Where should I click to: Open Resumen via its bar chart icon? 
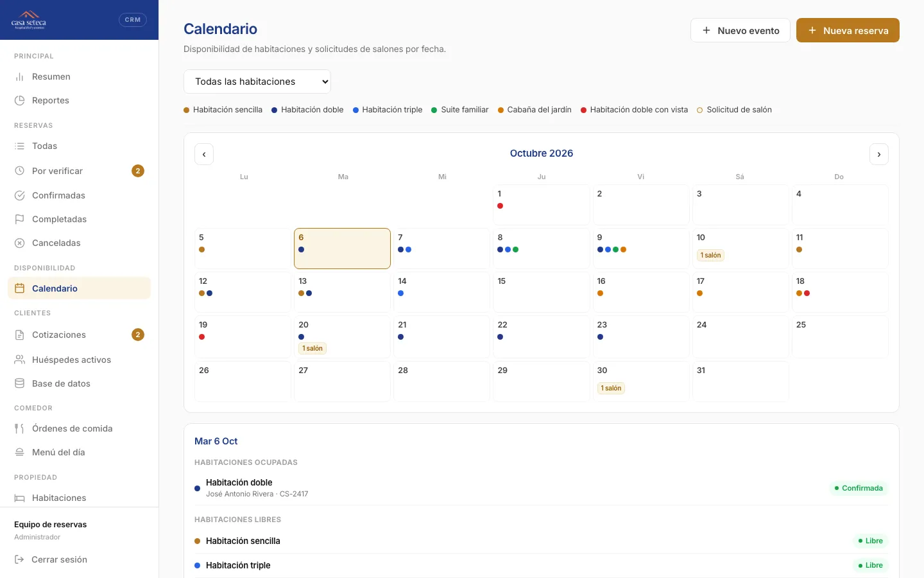tap(19, 76)
